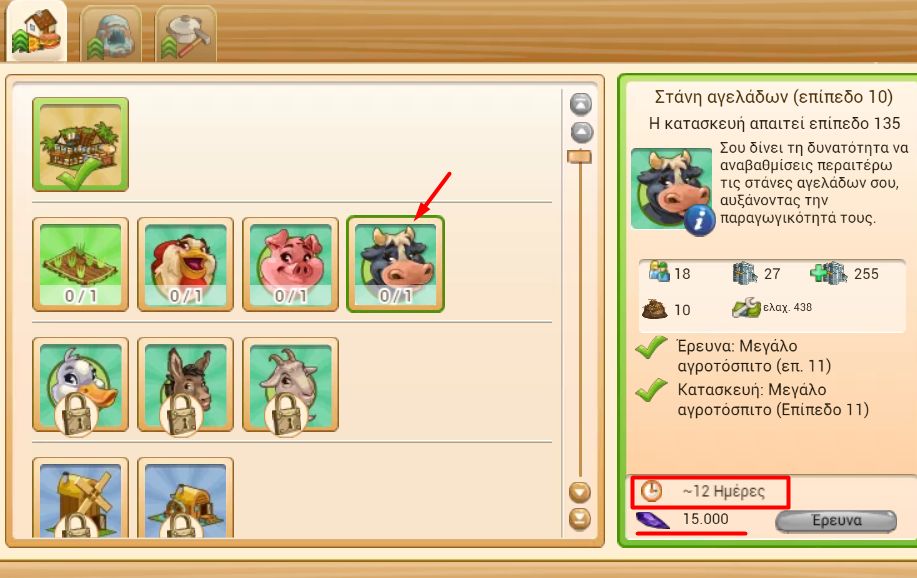Jump to bottom of the research list
The width and height of the screenshot is (917, 578).
[580, 519]
